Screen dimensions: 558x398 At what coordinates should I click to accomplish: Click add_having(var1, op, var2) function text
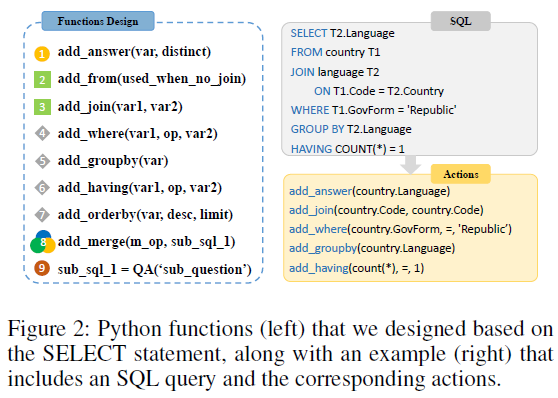(x=140, y=188)
